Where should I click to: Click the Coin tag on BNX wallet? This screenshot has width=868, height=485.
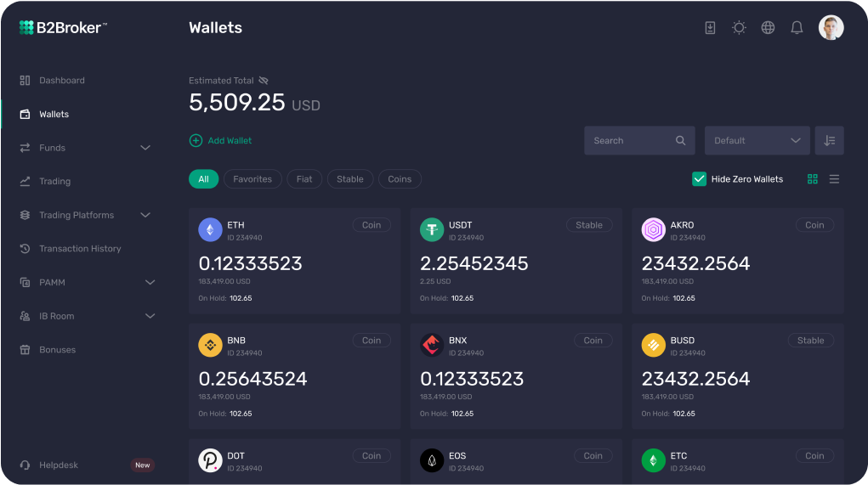coord(593,341)
